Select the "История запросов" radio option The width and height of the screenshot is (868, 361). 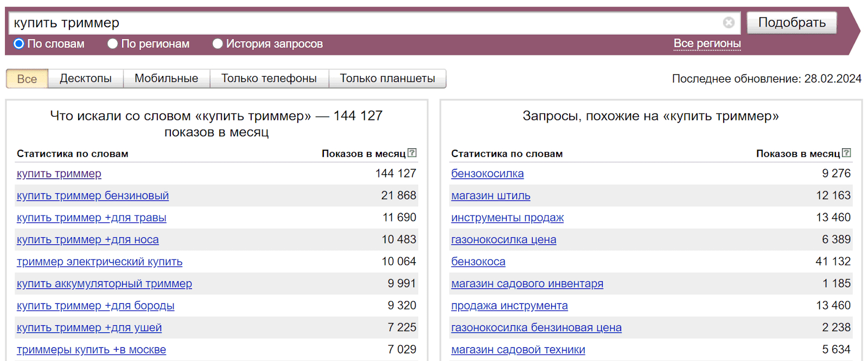point(218,44)
